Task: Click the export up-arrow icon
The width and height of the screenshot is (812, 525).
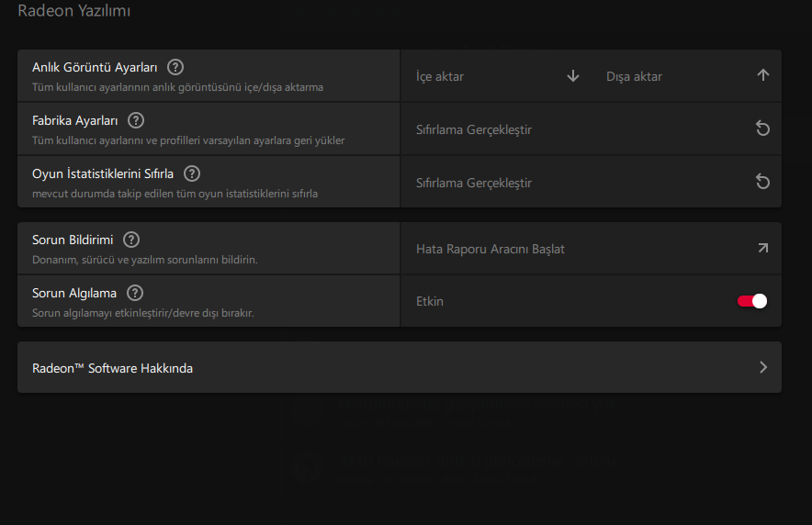Action: click(x=762, y=76)
